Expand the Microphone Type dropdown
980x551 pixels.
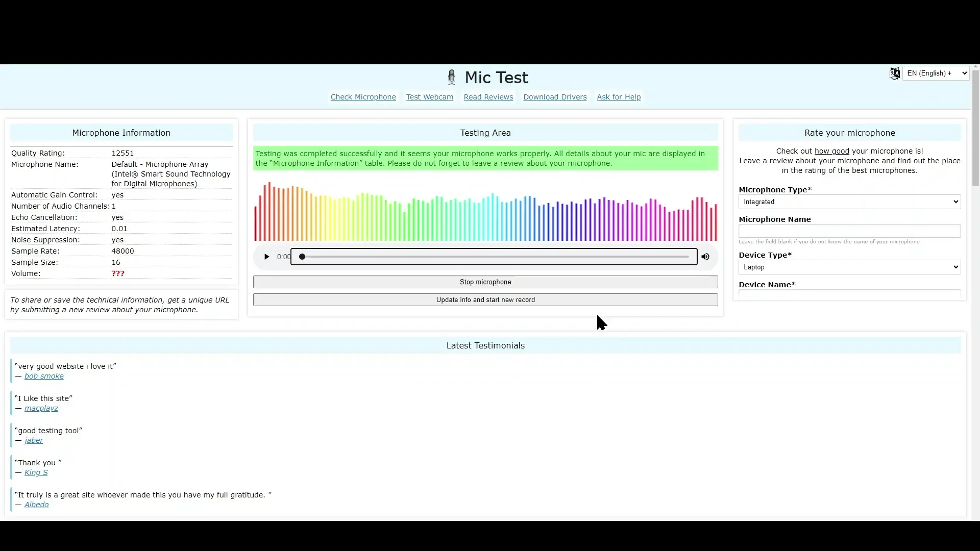coord(849,202)
